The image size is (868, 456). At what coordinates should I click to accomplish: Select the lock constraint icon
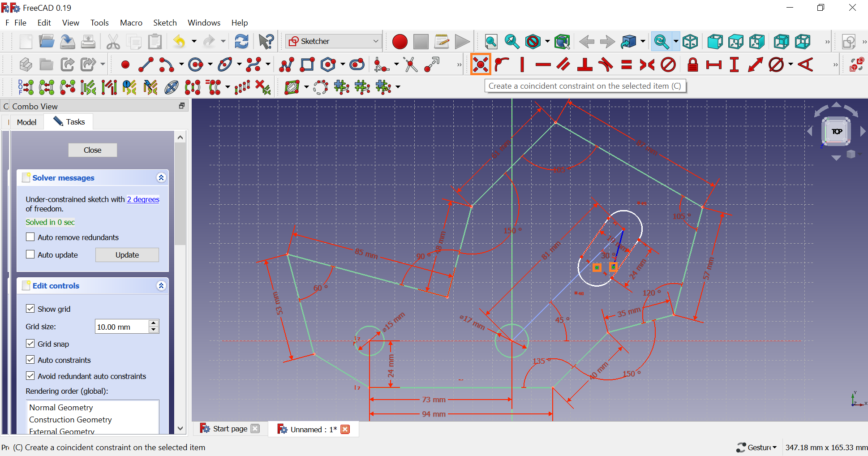(692, 65)
